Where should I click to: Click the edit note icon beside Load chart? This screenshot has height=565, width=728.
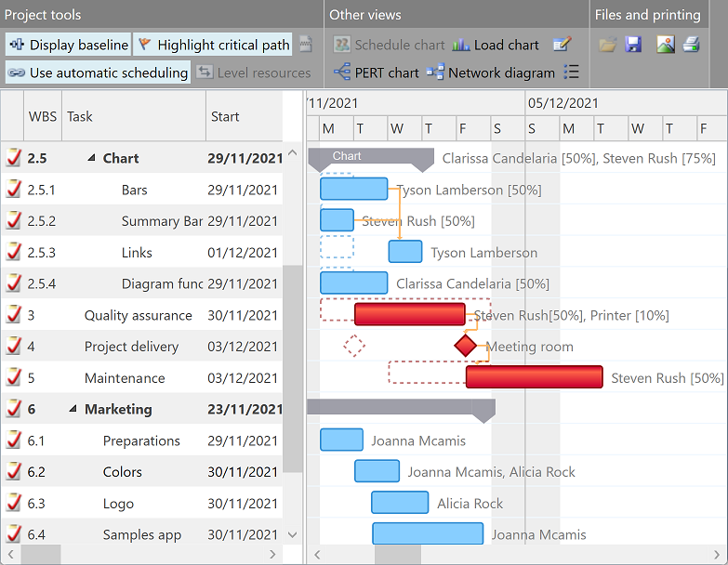coord(562,45)
